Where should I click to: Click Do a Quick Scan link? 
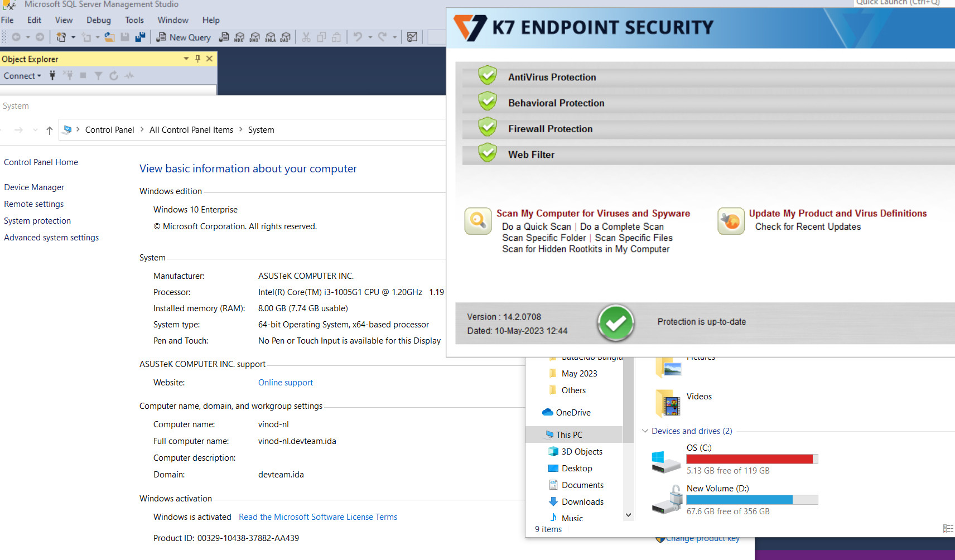pyautogui.click(x=536, y=226)
